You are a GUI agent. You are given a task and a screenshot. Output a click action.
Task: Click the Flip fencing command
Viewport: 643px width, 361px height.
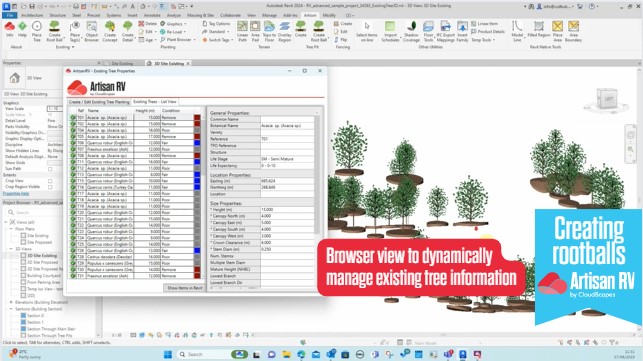pos(341,40)
